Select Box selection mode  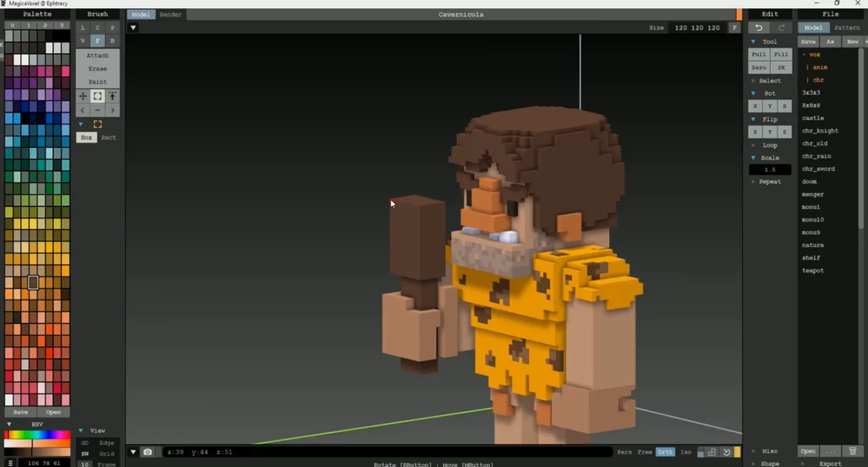click(86, 138)
